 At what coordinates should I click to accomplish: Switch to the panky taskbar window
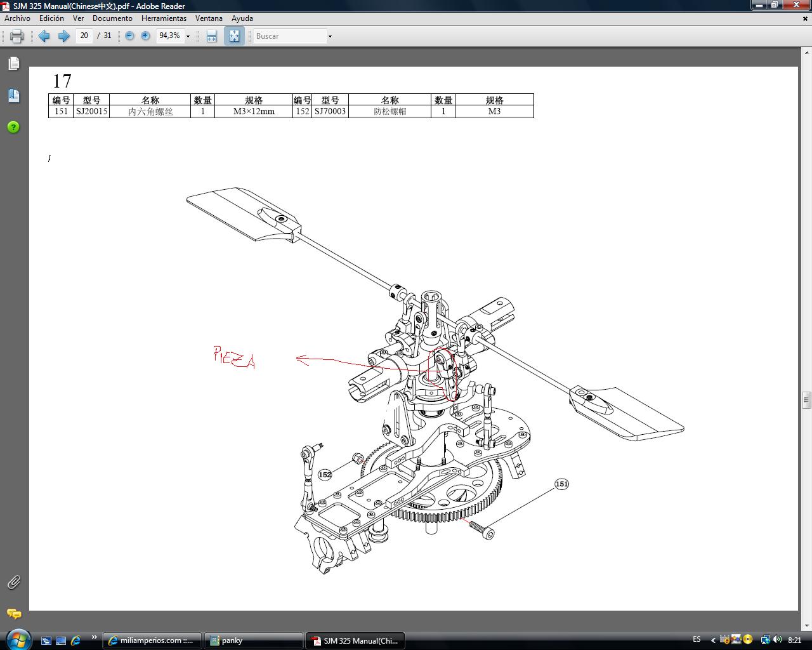coord(254,640)
